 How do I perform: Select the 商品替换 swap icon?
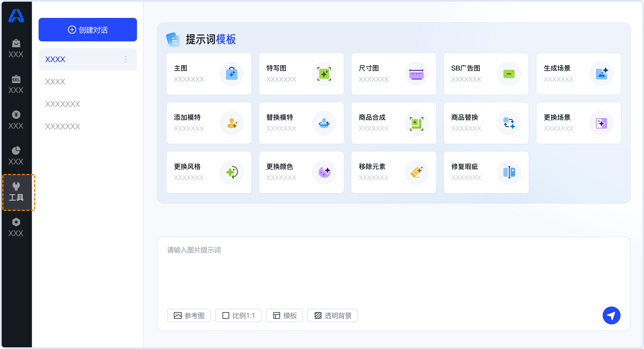[509, 123]
